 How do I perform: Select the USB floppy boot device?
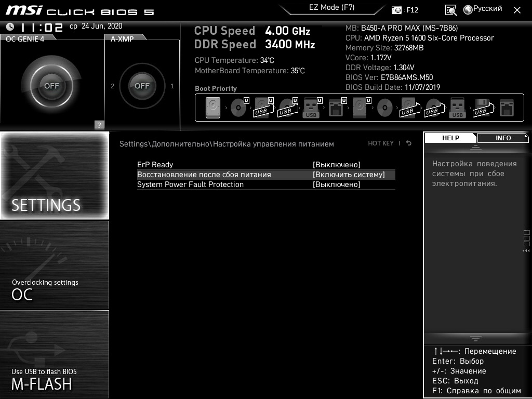(483, 108)
